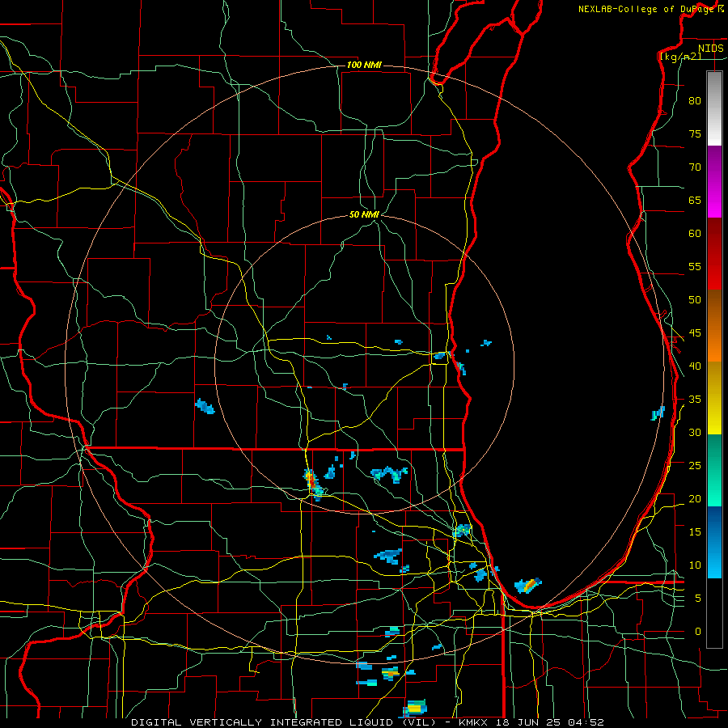The image size is (728, 728).
Task: Click the 0 value on the color scale
Action: 698,632
